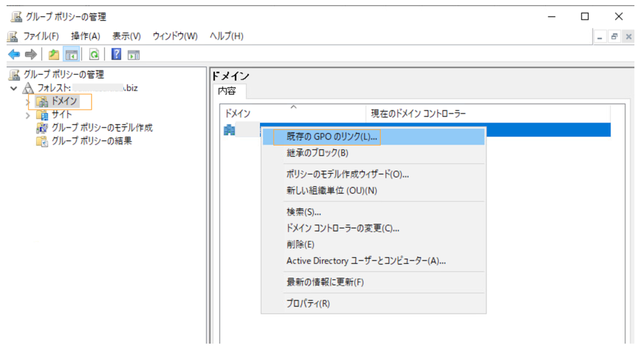
Task: Choose Active Directory ユーザーとコンピューター(A)...
Action: tap(374, 261)
